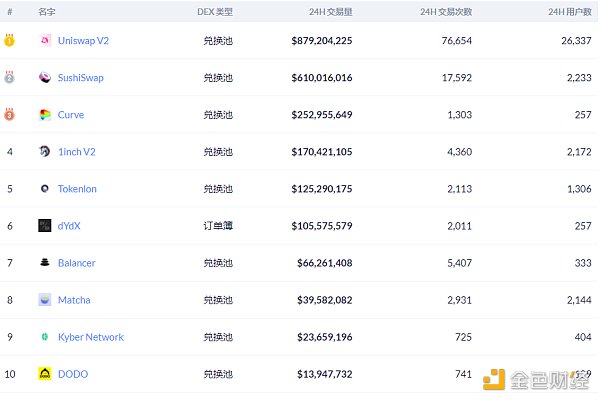Click the silver medal rank 2 badge

10,78
